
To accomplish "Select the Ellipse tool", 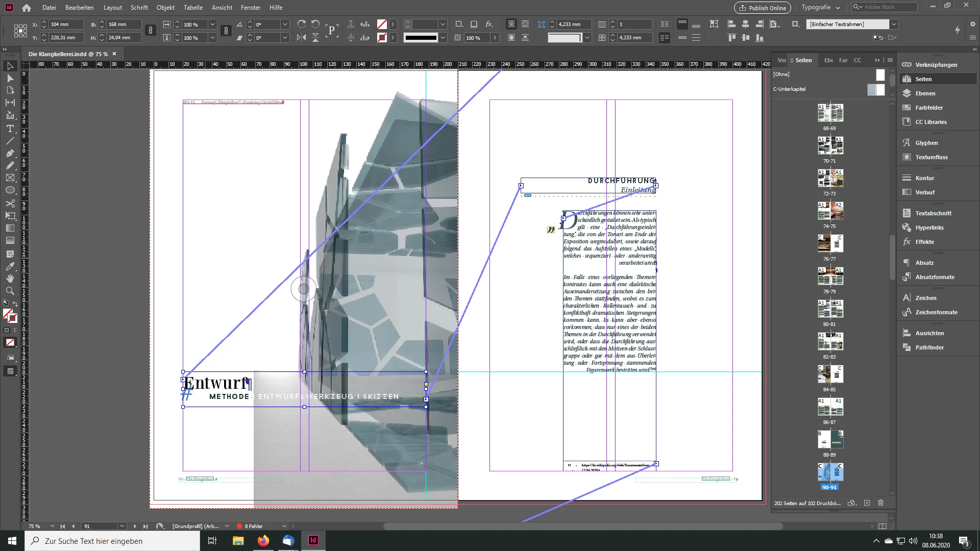I will point(10,190).
